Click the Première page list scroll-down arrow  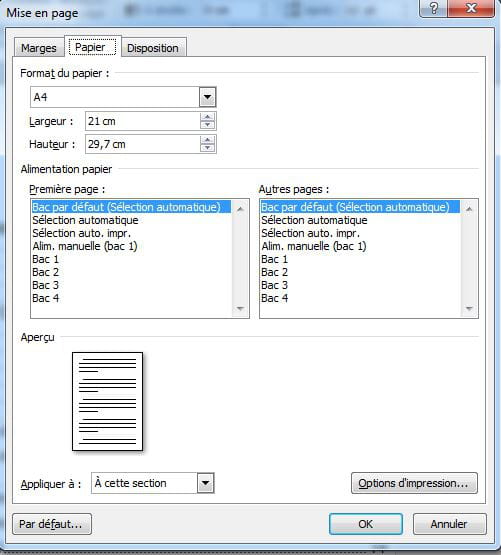click(x=240, y=309)
